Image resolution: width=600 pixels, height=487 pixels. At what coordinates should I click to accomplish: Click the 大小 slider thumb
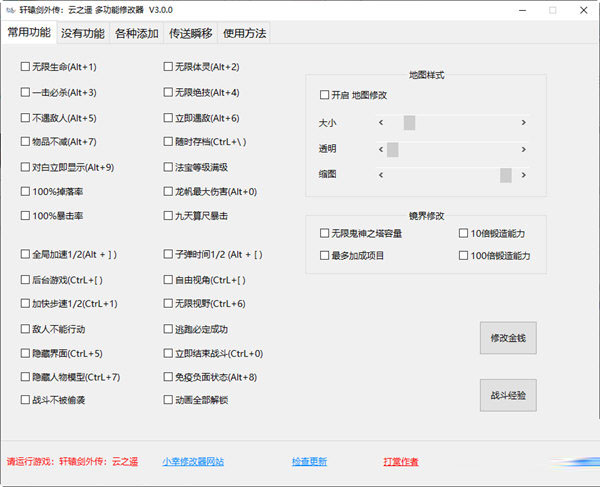(409, 122)
